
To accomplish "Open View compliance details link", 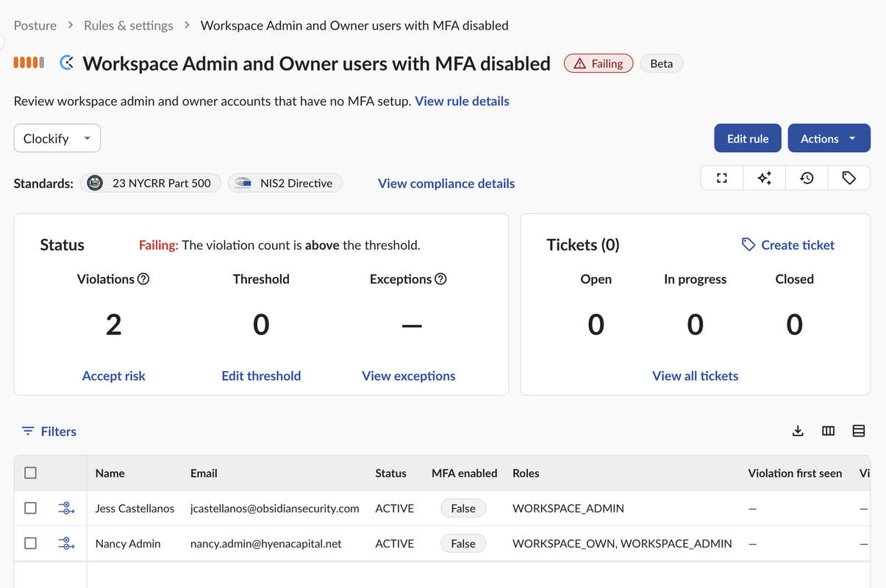I will (446, 184).
